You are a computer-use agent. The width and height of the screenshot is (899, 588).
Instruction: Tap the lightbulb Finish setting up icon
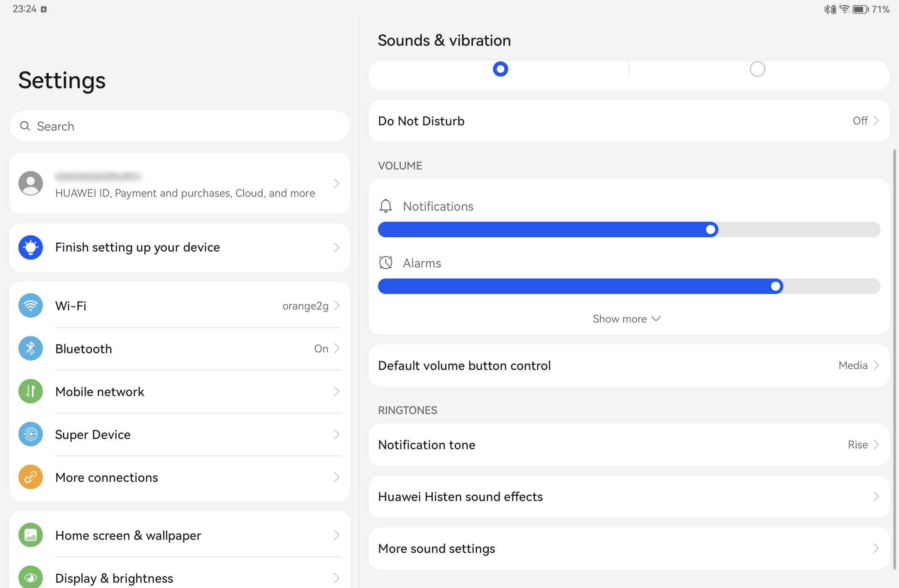coord(31,247)
